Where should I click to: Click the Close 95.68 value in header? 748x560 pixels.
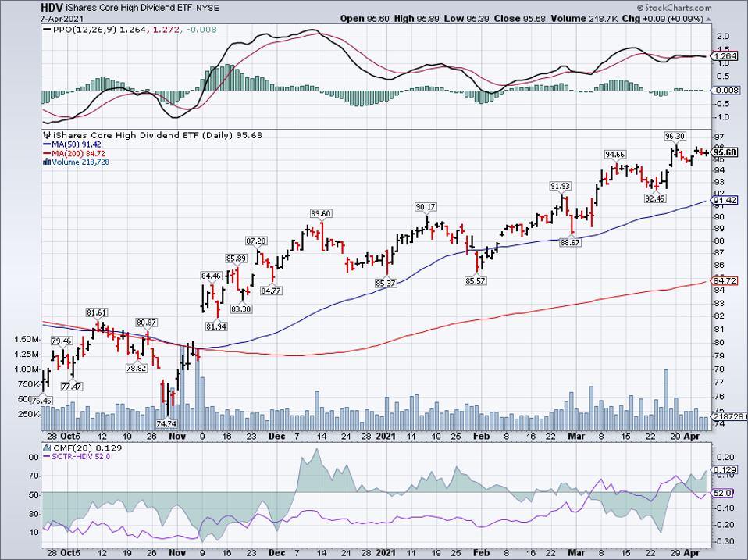pyautogui.click(x=520, y=19)
